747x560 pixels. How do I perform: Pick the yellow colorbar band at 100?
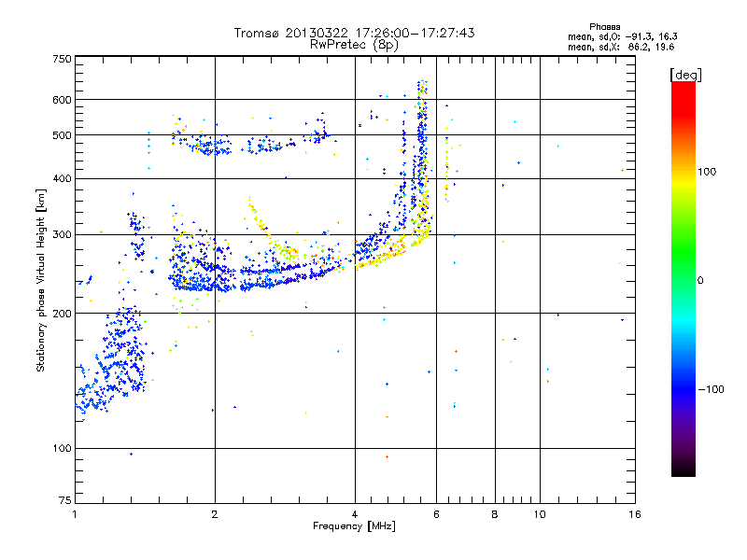(684, 173)
